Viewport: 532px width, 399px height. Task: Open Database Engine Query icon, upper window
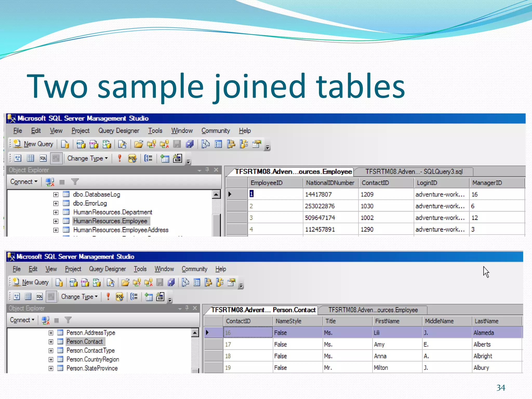65,144
